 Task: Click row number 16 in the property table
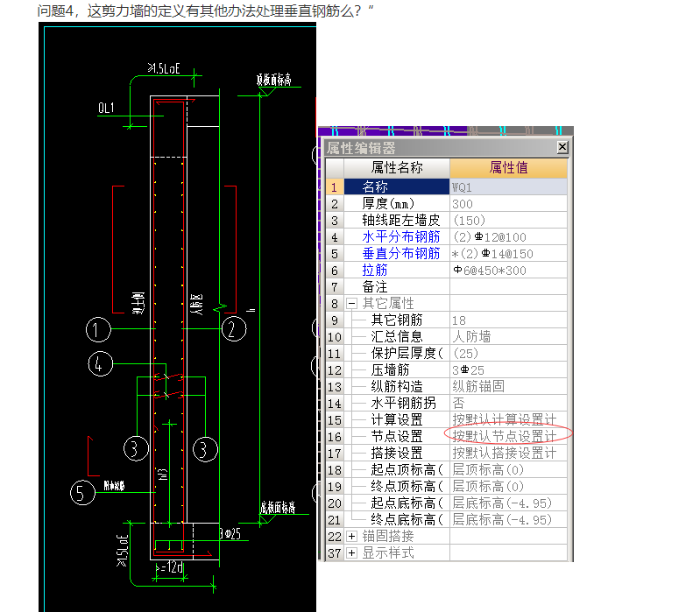(335, 437)
